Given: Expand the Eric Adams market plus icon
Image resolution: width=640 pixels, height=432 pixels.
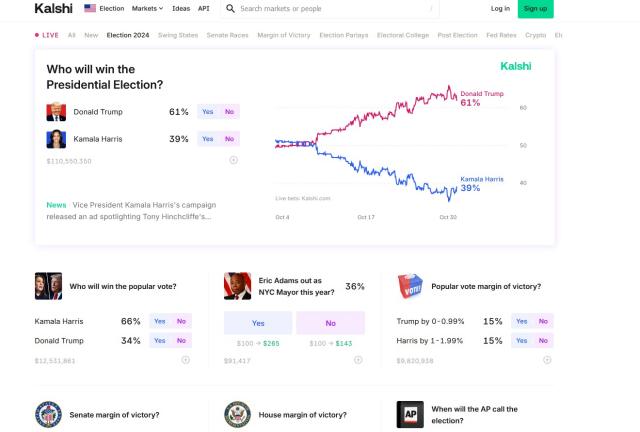Looking at the screenshot, I should (359, 360).
